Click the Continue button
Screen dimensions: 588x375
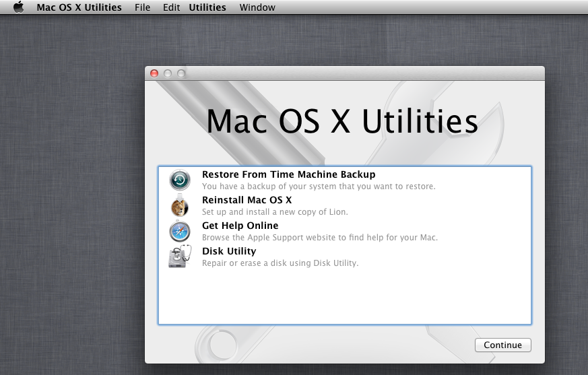point(503,345)
